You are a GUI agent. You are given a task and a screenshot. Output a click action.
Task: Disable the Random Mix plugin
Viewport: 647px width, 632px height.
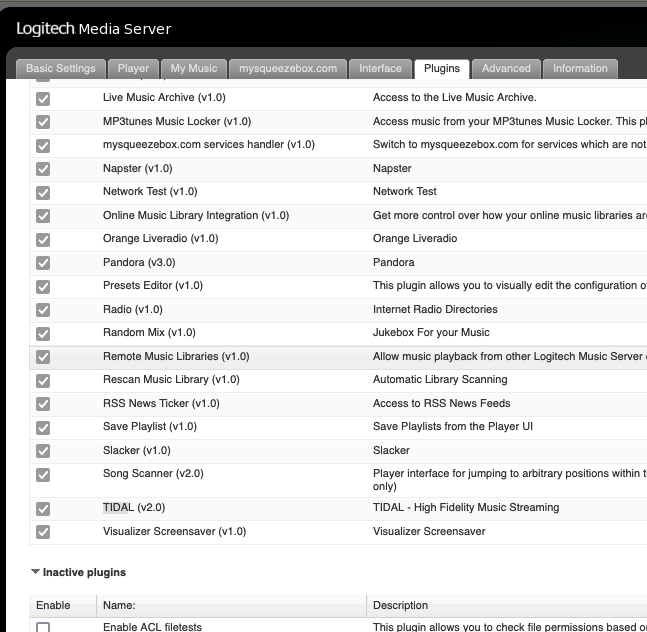point(43,334)
